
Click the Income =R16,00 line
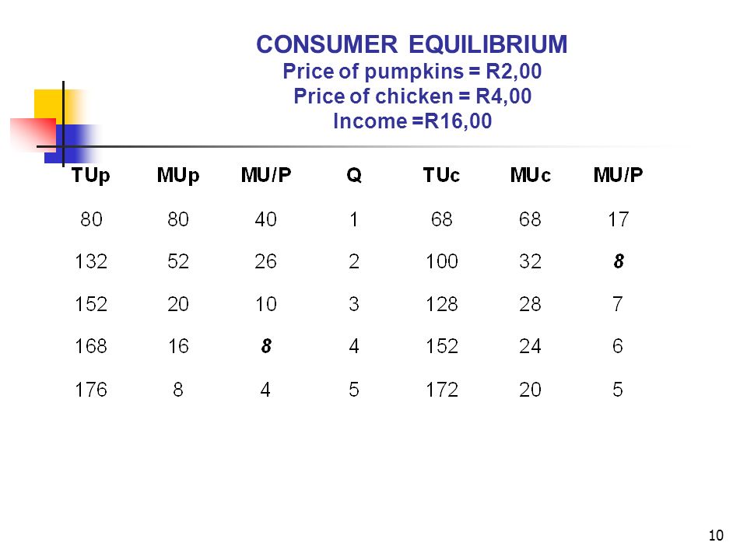click(x=412, y=121)
